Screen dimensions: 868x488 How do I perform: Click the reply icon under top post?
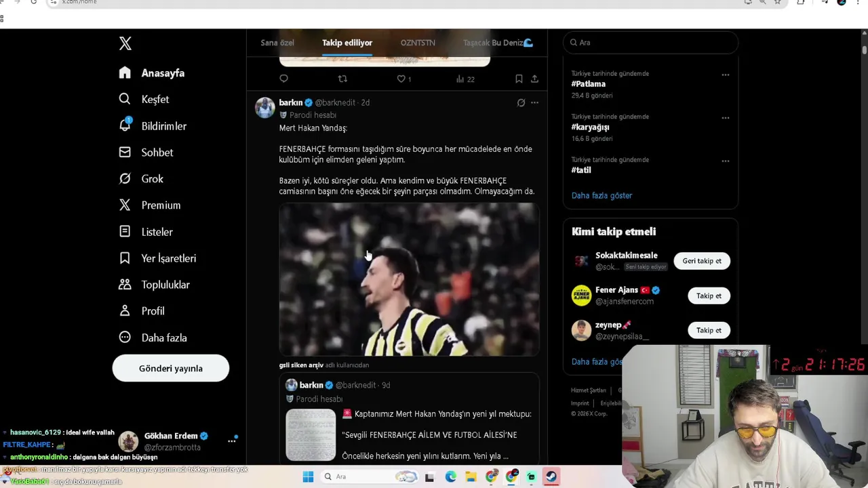[x=284, y=79]
